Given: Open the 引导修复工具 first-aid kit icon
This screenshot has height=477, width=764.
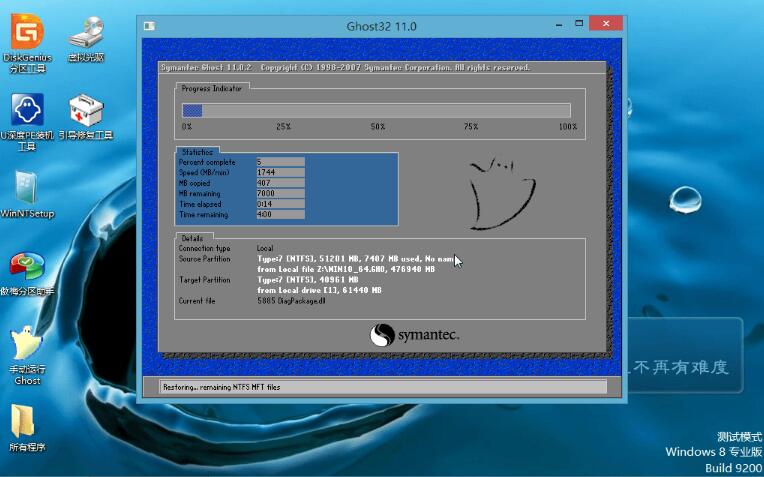Looking at the screenshot, I should [x=86, y=116].
